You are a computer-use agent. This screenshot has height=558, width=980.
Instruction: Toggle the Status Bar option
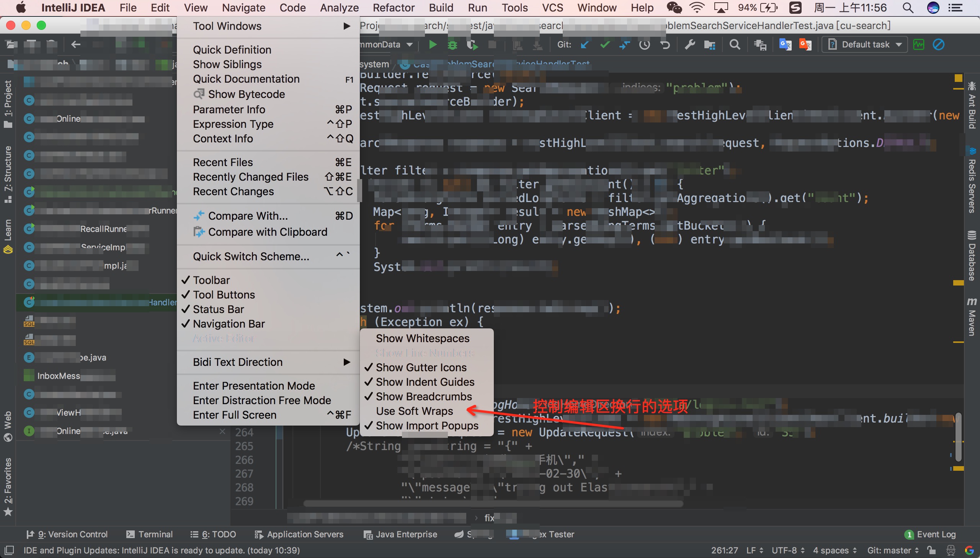click(x=268, y=309)
